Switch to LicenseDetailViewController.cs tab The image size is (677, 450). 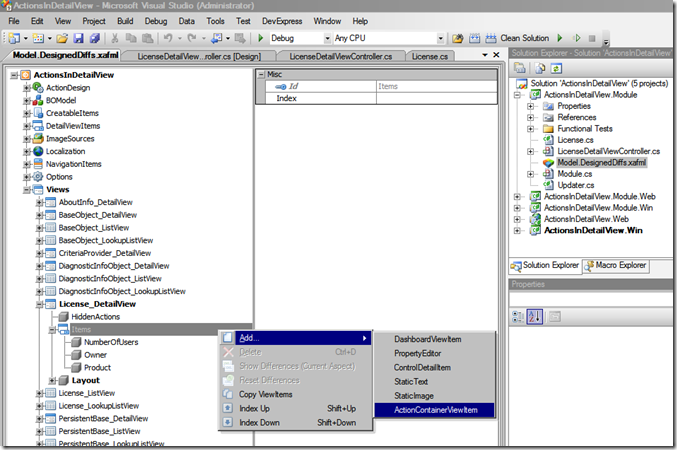pyautogui.click(x=340, y=57)
